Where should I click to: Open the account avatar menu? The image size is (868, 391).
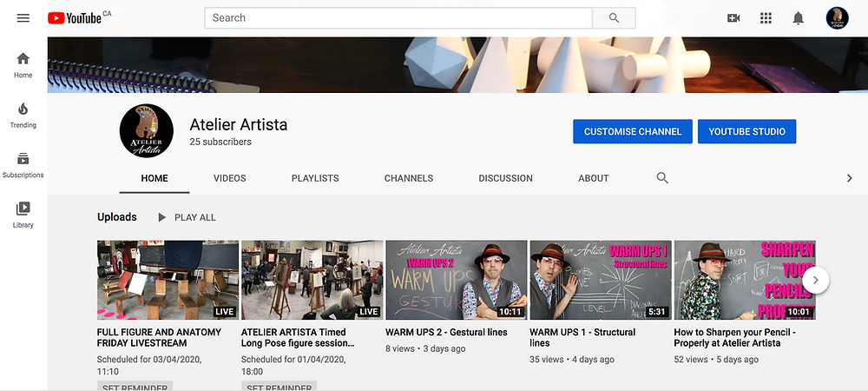(837, 18)
